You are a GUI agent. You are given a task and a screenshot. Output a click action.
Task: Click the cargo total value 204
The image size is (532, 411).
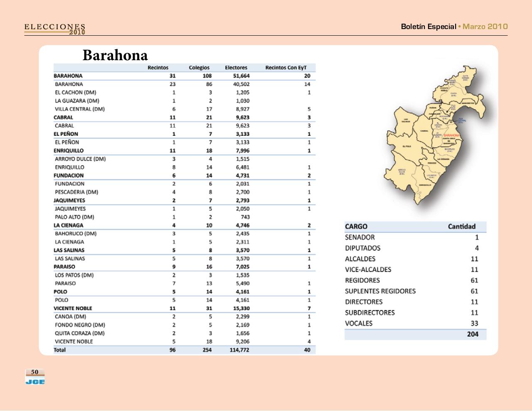coord(473,334)
